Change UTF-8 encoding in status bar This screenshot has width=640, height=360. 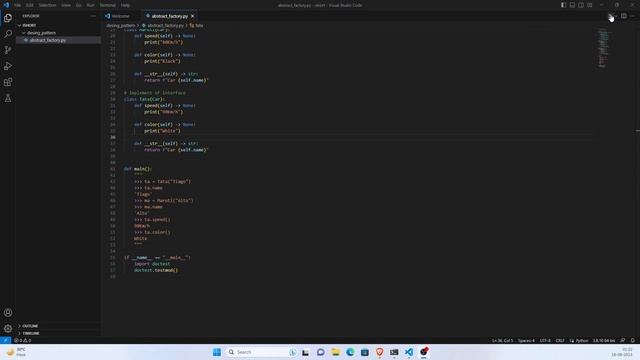coord(545,340)
